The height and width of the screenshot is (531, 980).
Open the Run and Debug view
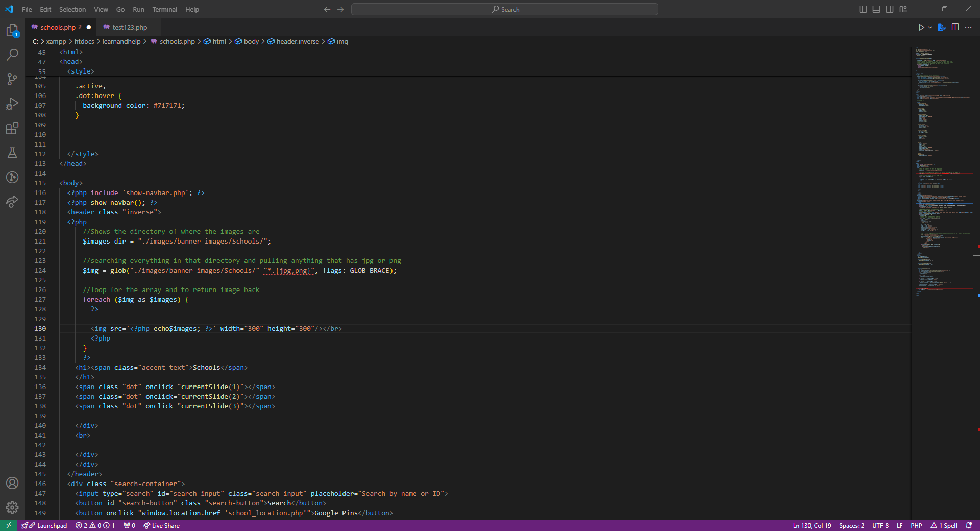[12, 104]
